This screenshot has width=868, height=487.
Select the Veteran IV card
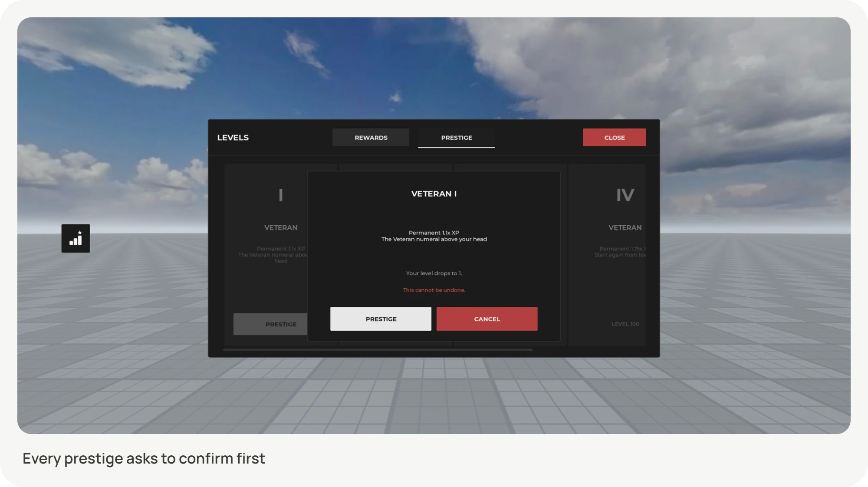(x=608, y=255)
